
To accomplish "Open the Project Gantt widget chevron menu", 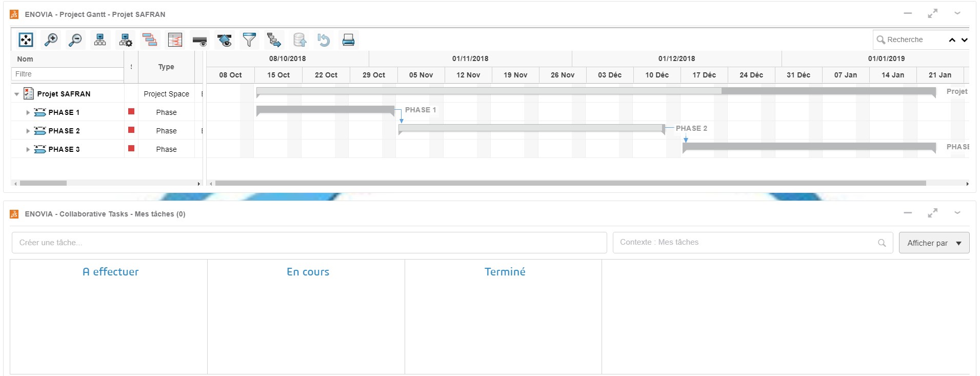I will tap(957, 13).
